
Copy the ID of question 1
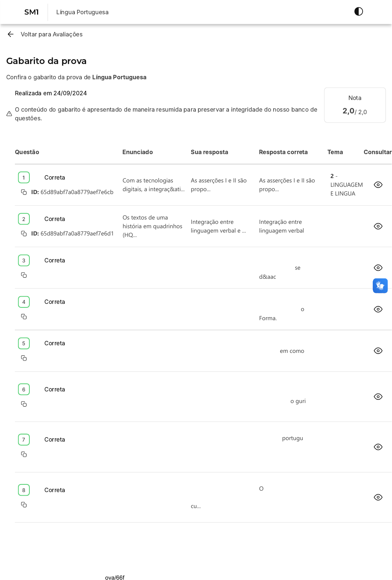24,192
